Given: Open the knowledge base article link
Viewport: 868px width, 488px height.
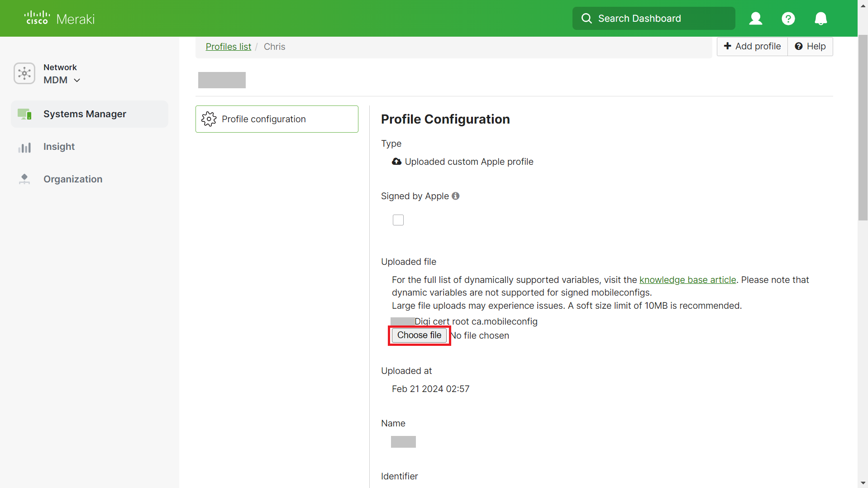Looking at the screenshot, I should tap(687, 280).
